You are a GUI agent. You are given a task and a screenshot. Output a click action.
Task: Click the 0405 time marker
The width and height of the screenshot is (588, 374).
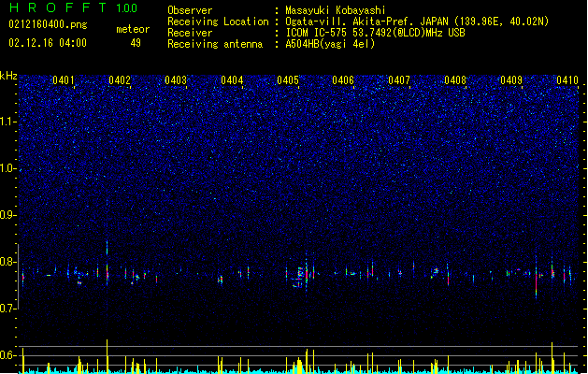click(x=288, y=79)
